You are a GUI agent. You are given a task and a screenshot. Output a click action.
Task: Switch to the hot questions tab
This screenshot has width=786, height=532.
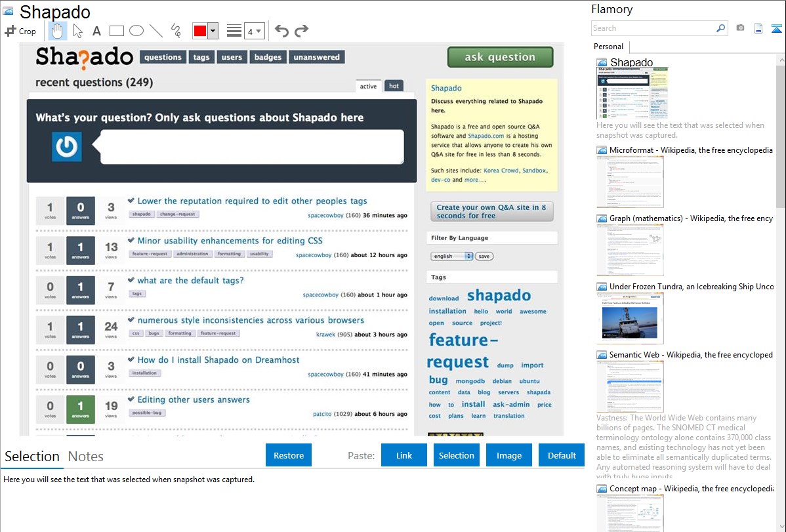pyautogui.click(x=394, y=86)
